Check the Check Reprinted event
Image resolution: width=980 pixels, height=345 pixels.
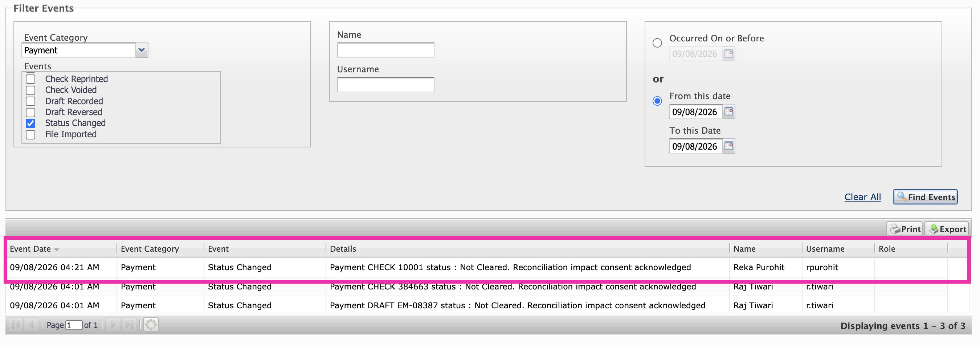point(30,79)
